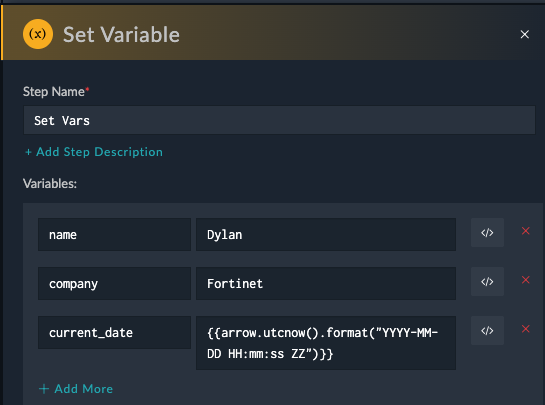This screenshot has width=545, height=405.
Task: Remove the company variable row
Action: click(x=526, y=280)
